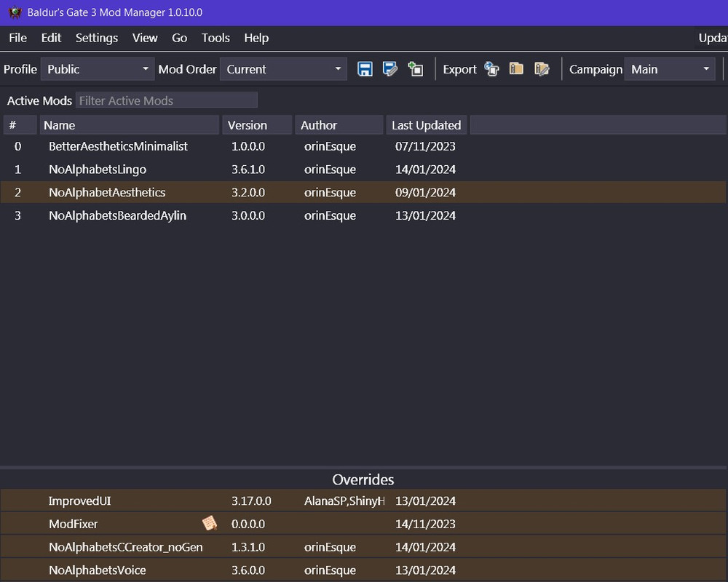
Task: Click version 3.6.1.0 of NoAlphabetsLingo
Action: tap(248, 170)
